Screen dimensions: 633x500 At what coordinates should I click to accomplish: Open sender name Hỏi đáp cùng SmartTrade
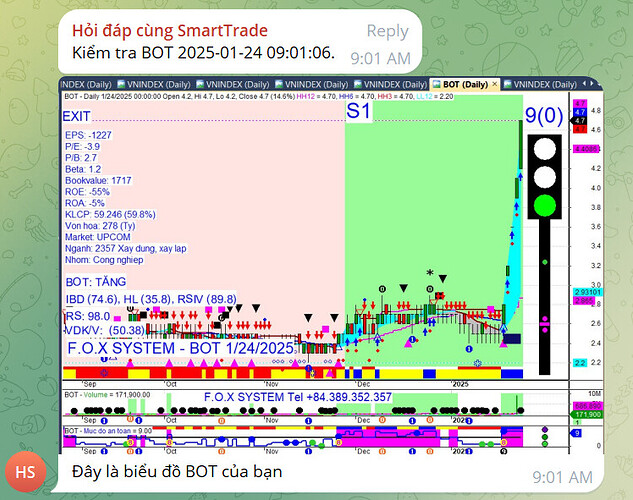(x=170, y=31)
